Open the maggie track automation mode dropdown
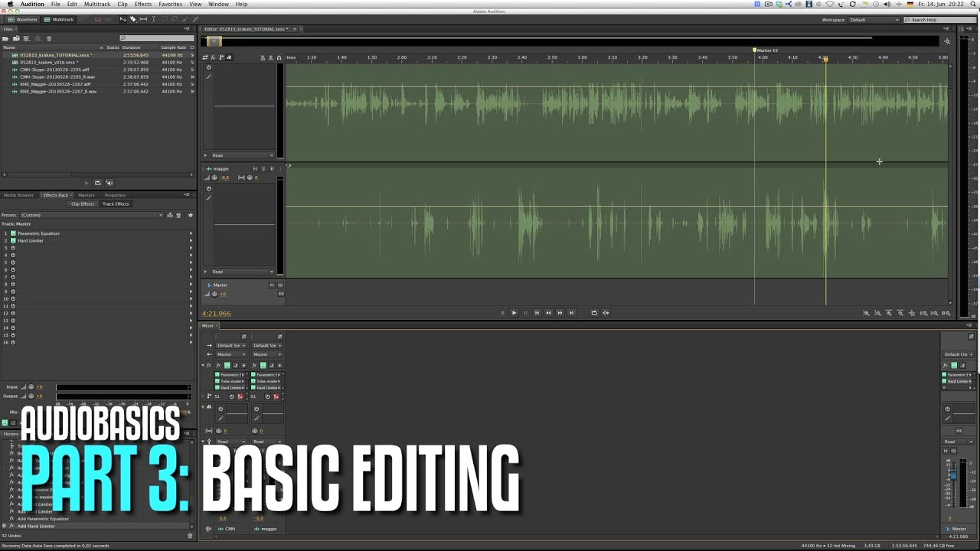The width and height of the screenshot is (980, 551). 243,272
